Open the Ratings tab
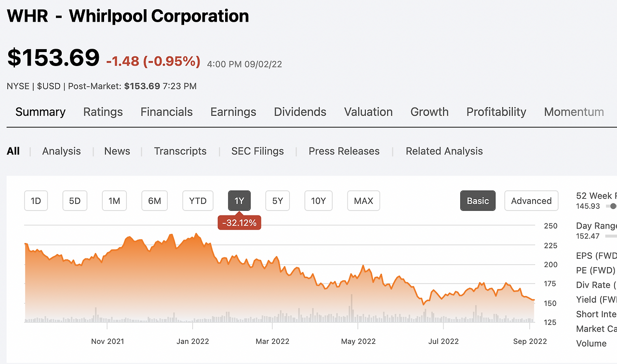The image size is (617, 364). tap(103, 112)
